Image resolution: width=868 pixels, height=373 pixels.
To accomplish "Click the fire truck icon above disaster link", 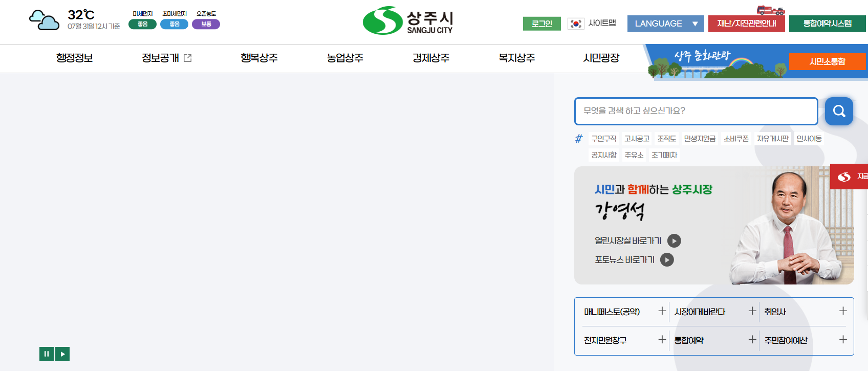I will coord(770,10).
